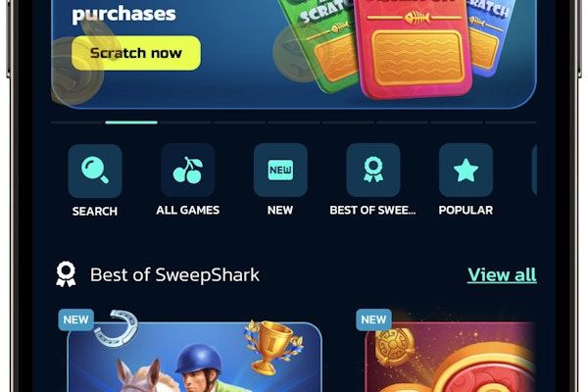Open Best of Sweepshark ribbon icon
588x392 pixels.
click(373, 171)
